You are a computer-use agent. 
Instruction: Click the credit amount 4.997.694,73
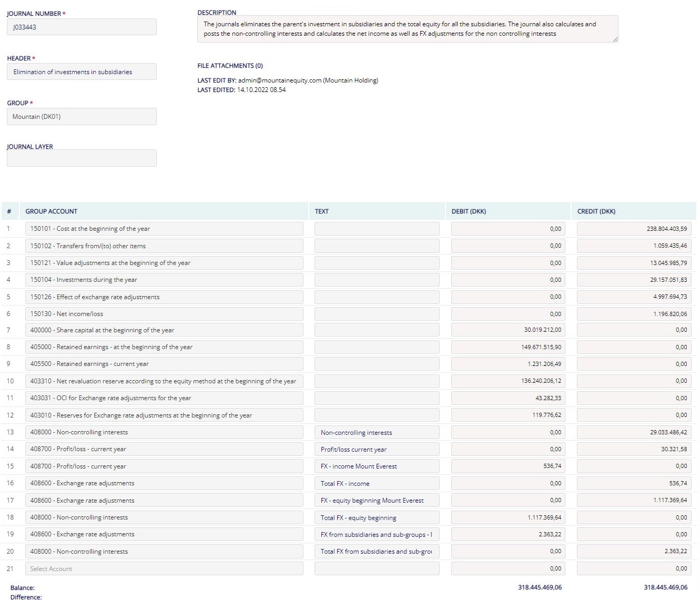[x=634, y=297]
